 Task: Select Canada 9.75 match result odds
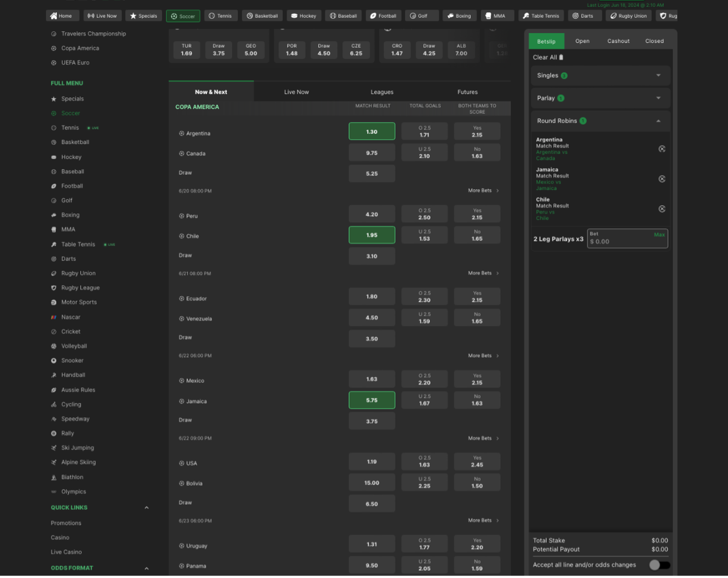[x=372, y=153]
